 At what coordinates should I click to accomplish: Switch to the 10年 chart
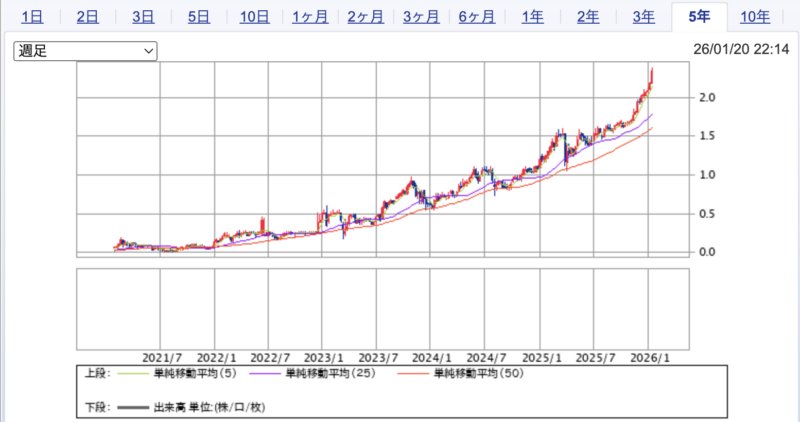tap(755, 17)
